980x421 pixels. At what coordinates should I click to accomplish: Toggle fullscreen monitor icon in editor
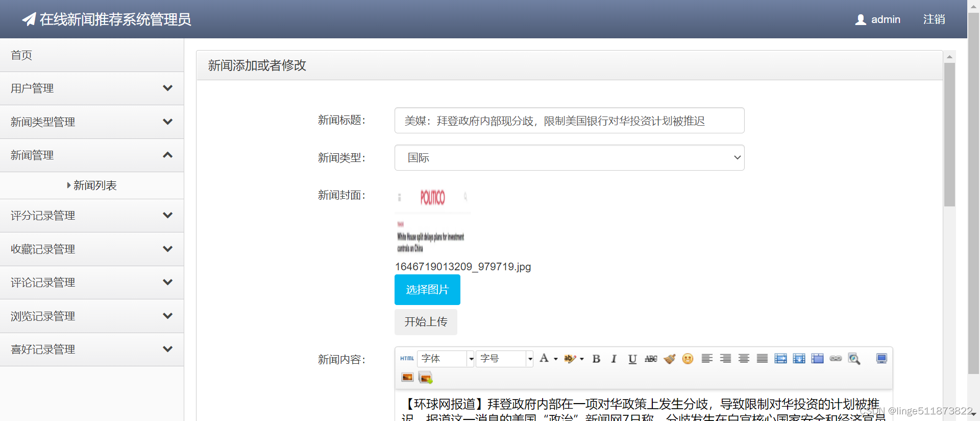(x=881, y=359)
